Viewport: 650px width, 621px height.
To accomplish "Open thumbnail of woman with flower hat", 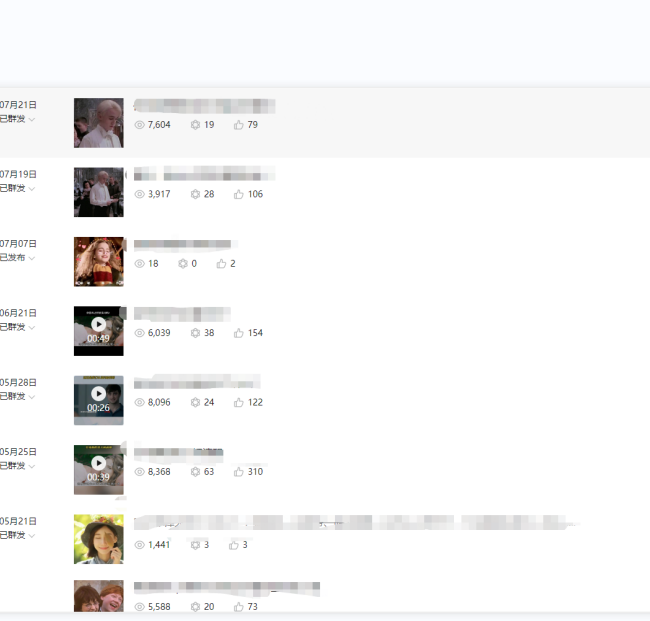I will [99, 539].
